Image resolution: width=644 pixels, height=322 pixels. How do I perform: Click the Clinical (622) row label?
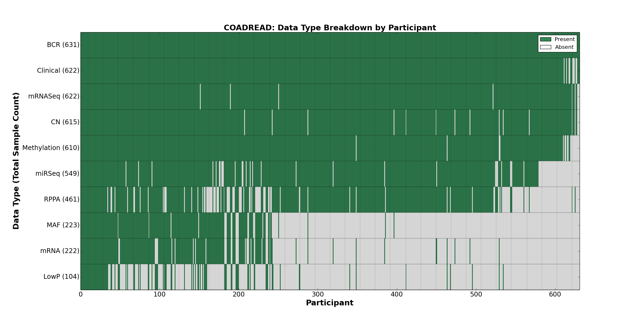click(58, 71)
